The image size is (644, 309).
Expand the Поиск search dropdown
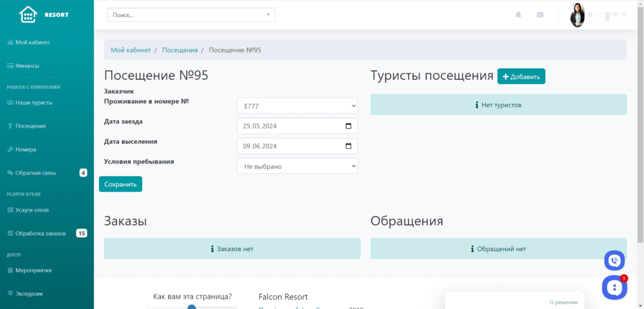pos(268,15)
